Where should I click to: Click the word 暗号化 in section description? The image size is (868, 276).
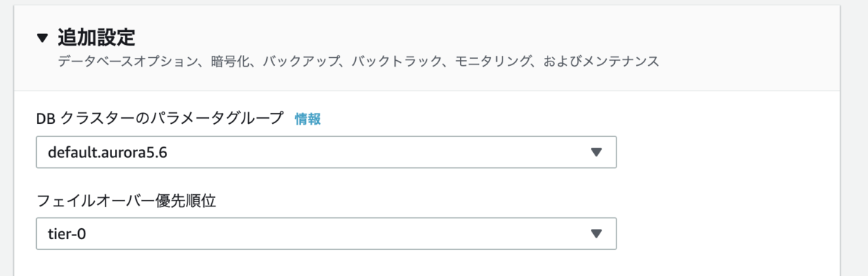(224, 62)
